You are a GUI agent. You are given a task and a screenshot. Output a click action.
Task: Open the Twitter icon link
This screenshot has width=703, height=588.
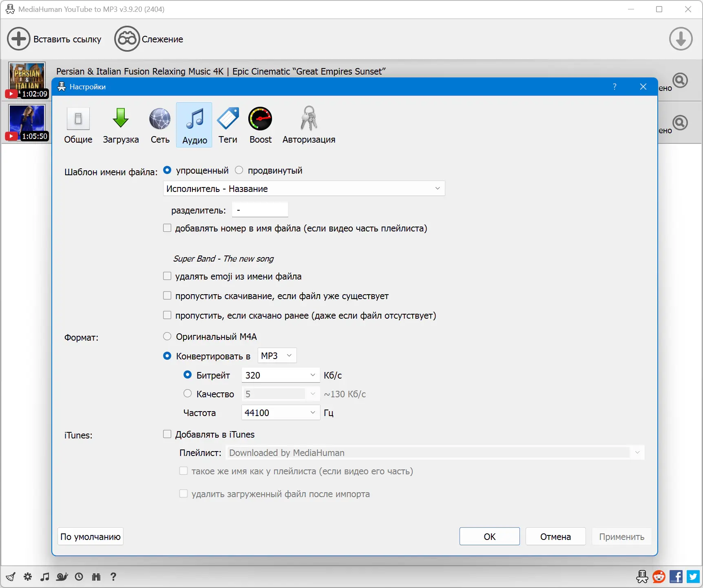693,577
